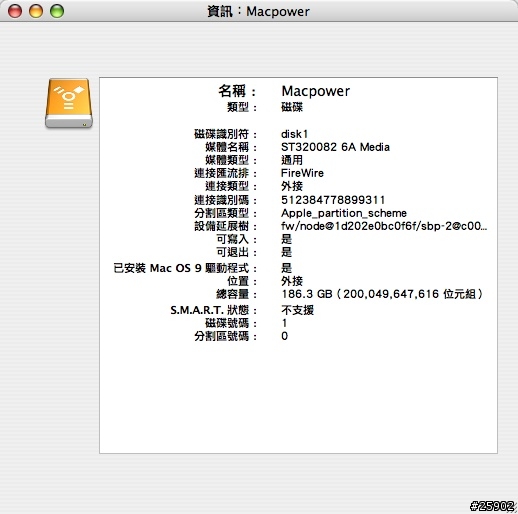Click the 磁碟號碼 value 1
The height and width of the screenshot is (514, 518).
(x=284, y=323)
